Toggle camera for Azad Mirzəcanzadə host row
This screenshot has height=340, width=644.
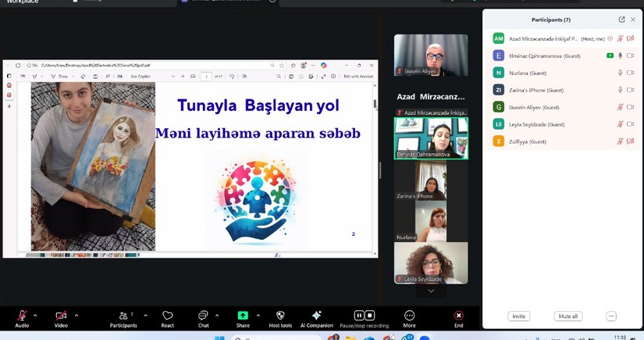tap(631, 38)
